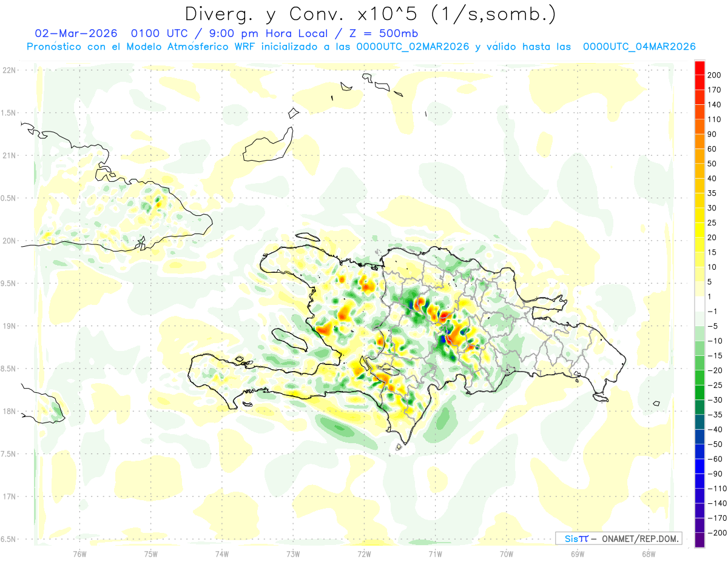The image size is (728, 562).
Task: Click the '6.5N' latitude label
Action: coord(9,539)
